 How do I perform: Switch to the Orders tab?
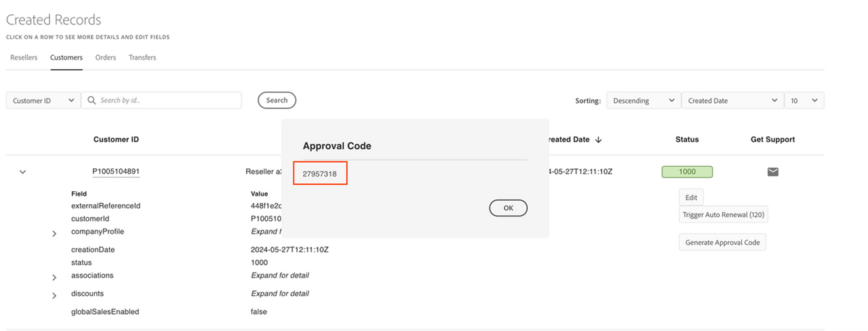[x=106, y=58]
